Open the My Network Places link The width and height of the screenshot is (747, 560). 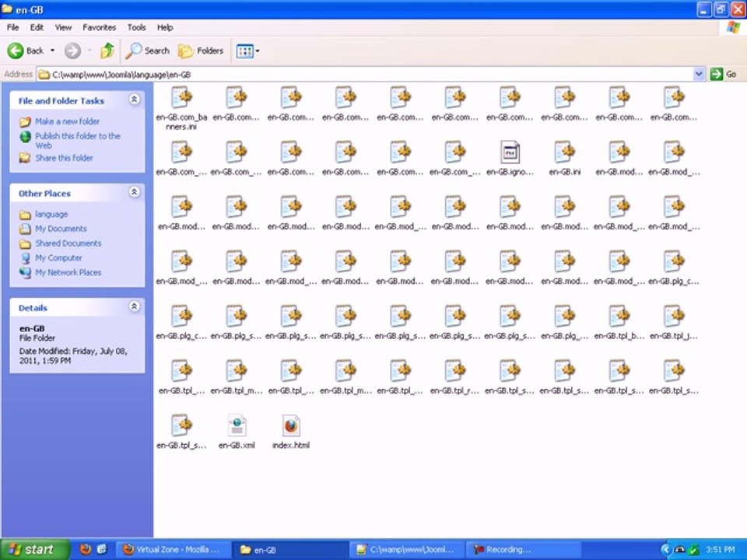(x=68, y=272)
